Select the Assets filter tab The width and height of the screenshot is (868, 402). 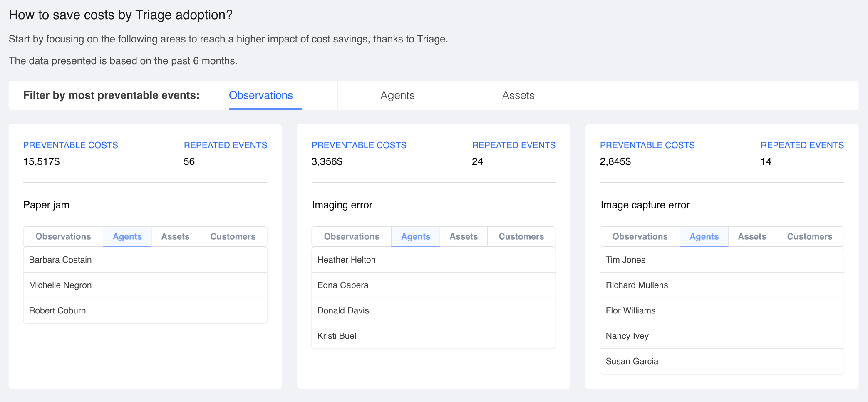pos(518,96)
